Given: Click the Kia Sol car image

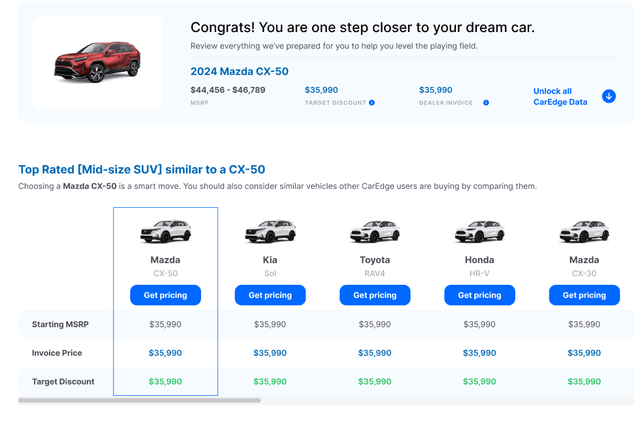Looking at the screenshot, I should point(270,232).
